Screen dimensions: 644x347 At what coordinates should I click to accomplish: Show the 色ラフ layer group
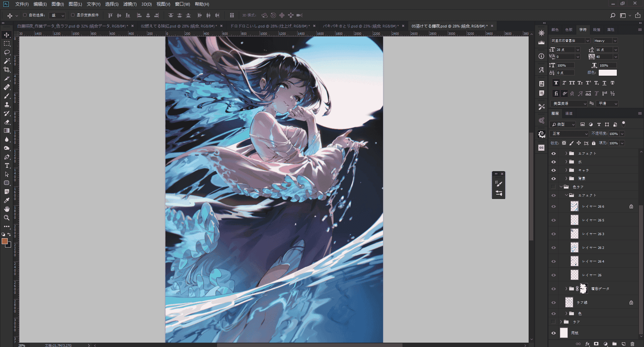pyautogui.click(x=553, y=187)
